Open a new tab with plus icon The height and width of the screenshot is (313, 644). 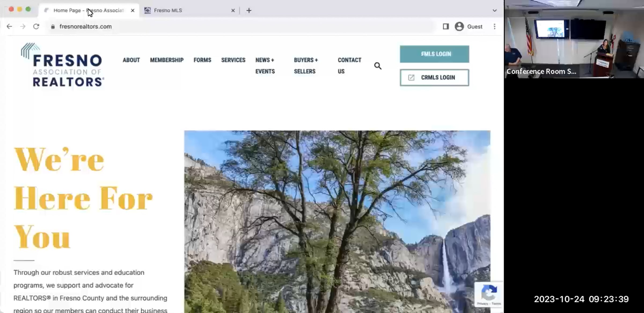tap(249, 10)
